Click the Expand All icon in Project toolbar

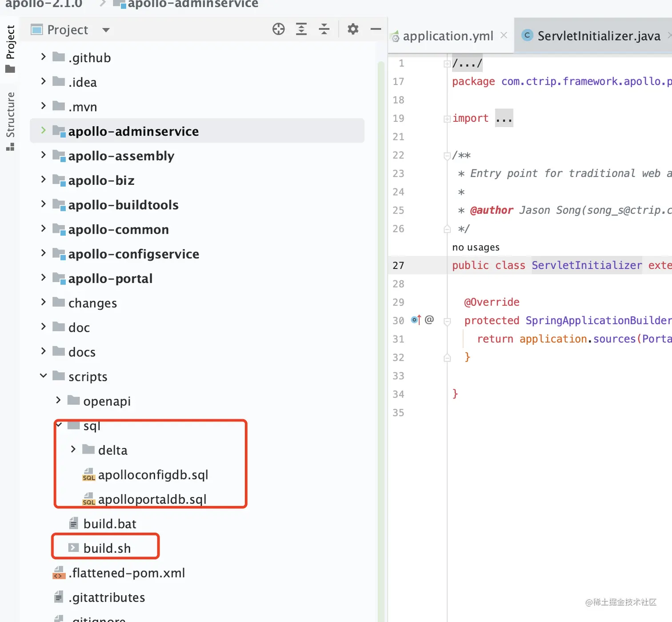pyautogui.click(x=301, y=29)
